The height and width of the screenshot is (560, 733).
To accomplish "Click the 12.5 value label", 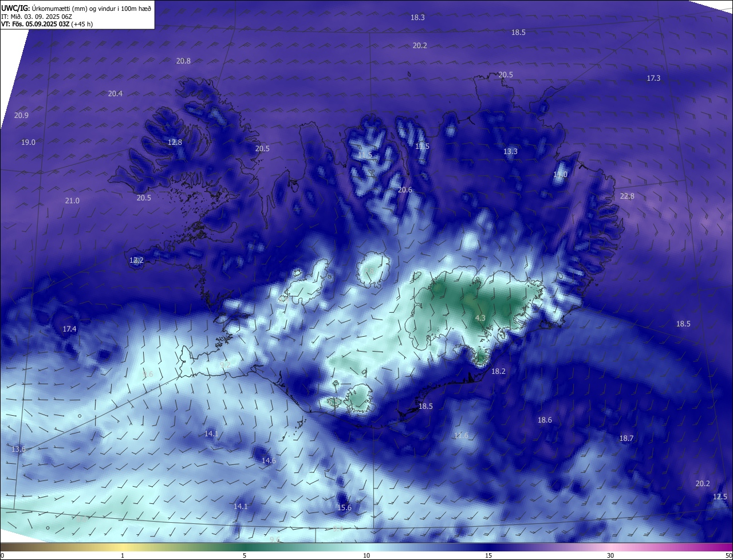I will point(720,497).
